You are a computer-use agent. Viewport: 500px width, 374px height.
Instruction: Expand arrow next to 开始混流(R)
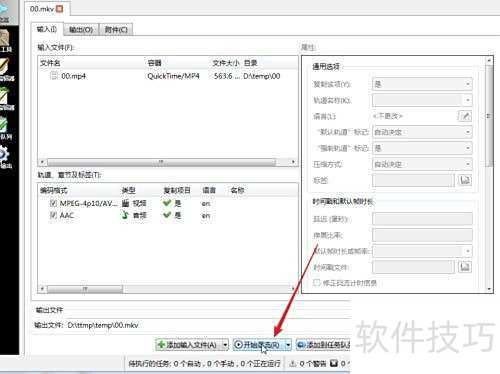point(288,345)
